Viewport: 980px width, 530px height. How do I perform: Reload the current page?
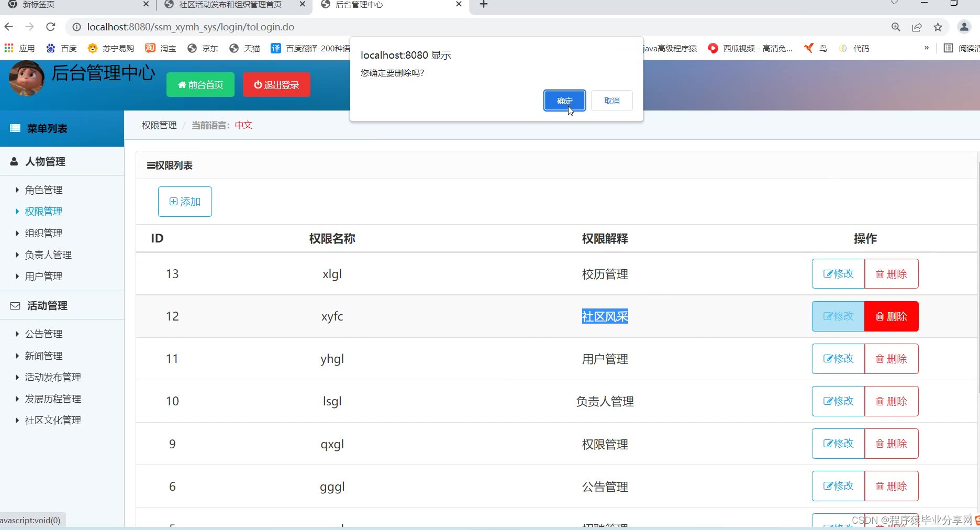click(x=50, y=27)
